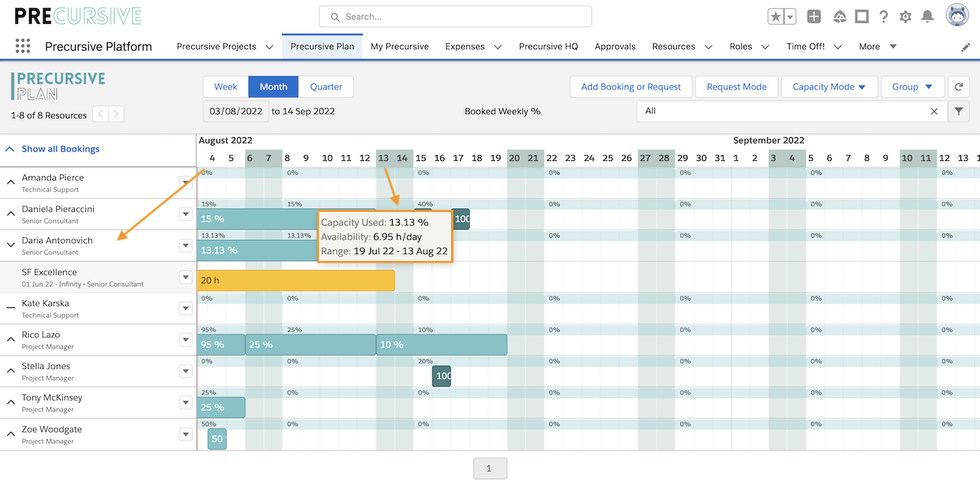Viewport: 980px width, 487px height.
Task: Click Show all Bookings link
Action: tap(60, 149)
